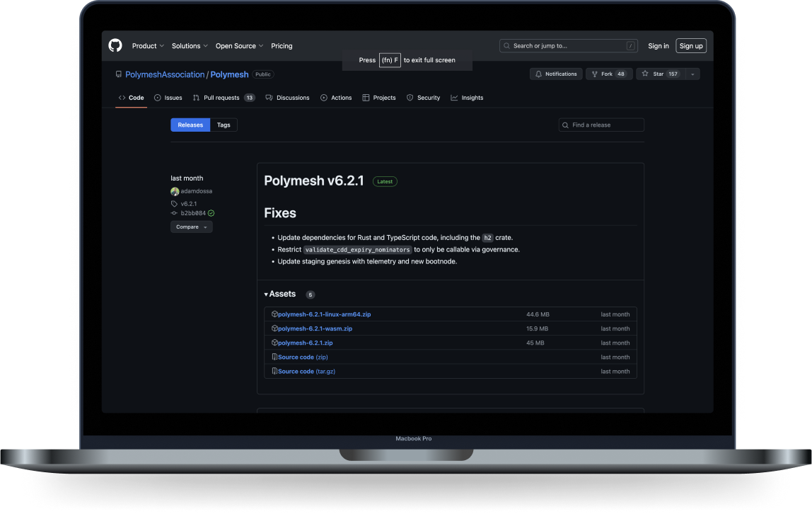Click file icon beside Source code (tar.gz)
This screenshot has height=514, width=812.
[274, 371]
